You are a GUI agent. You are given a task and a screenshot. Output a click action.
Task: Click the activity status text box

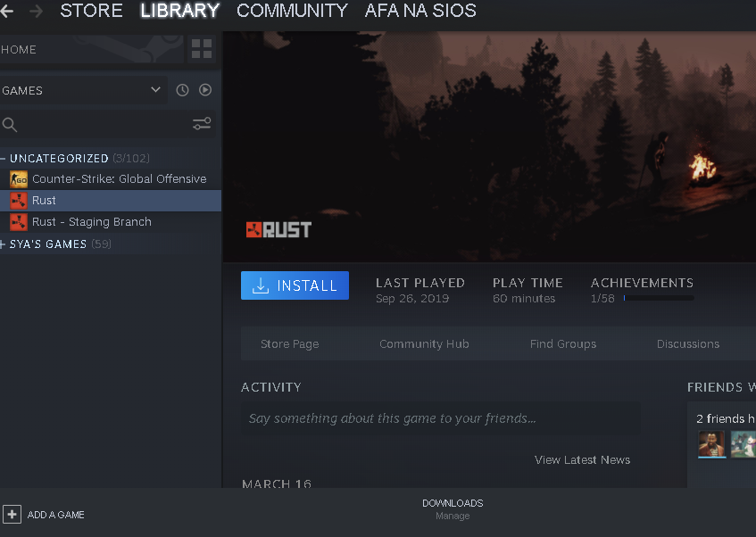441,418
